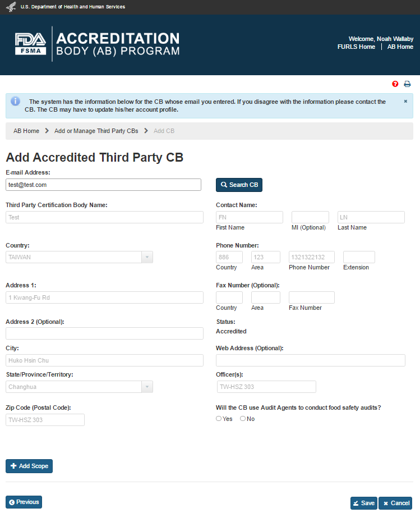Go back with the Previous button
The image size is (420, 522).
tap(24, 502)
